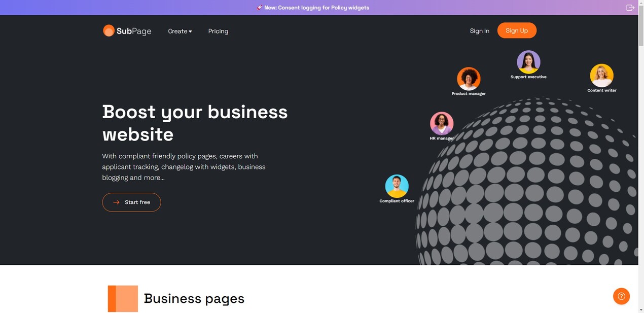The width and height of the screenshot is (644, 313).
Task: Click the rocket emoji in the announcement banner
Action: click(x=259, y=7)
